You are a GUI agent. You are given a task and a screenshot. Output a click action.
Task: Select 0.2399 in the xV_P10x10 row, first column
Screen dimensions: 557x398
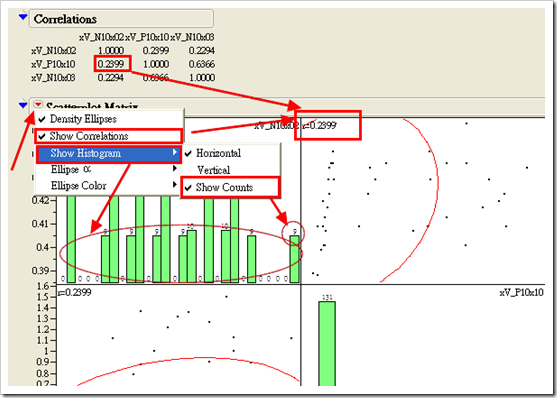pyautogui.click(x=111, y=64)
